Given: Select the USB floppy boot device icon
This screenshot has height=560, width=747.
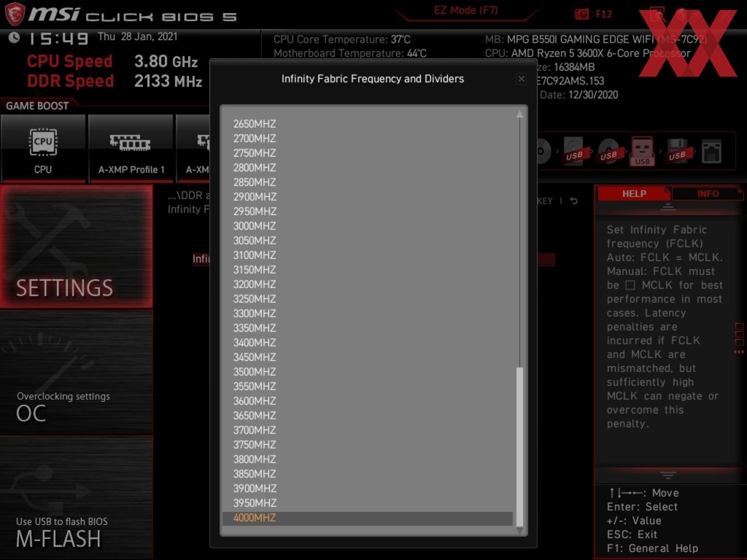Looking at the screenshot, I should 677,151.
